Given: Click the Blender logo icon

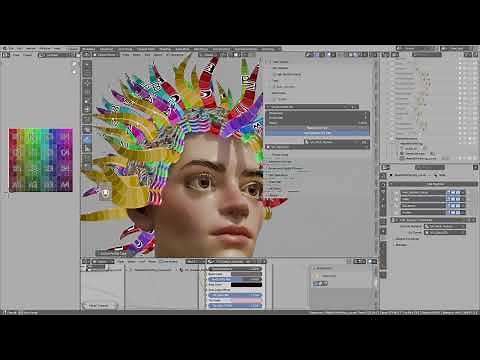Looking at the screenshot, I should (5, 49).
